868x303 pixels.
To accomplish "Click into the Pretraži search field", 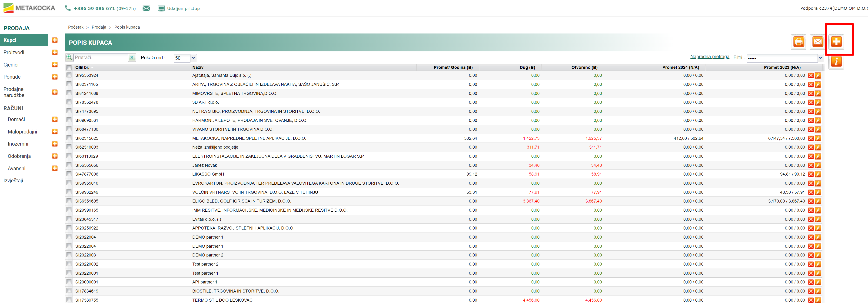I will [100, 58].
